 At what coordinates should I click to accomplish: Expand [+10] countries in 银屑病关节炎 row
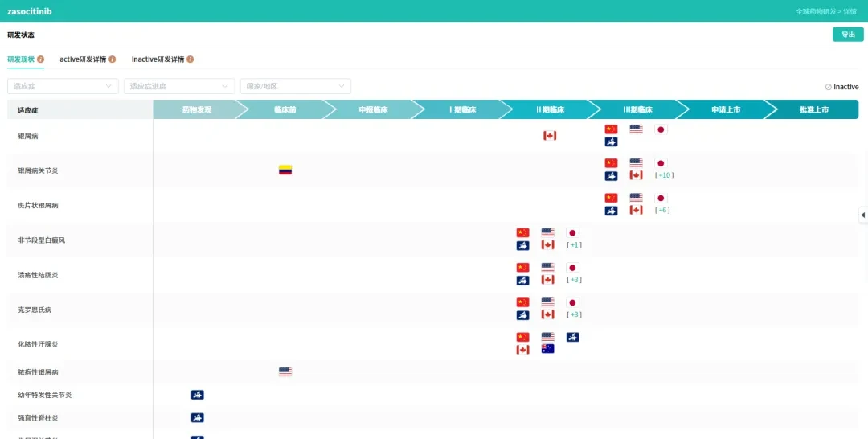point(665,175)
